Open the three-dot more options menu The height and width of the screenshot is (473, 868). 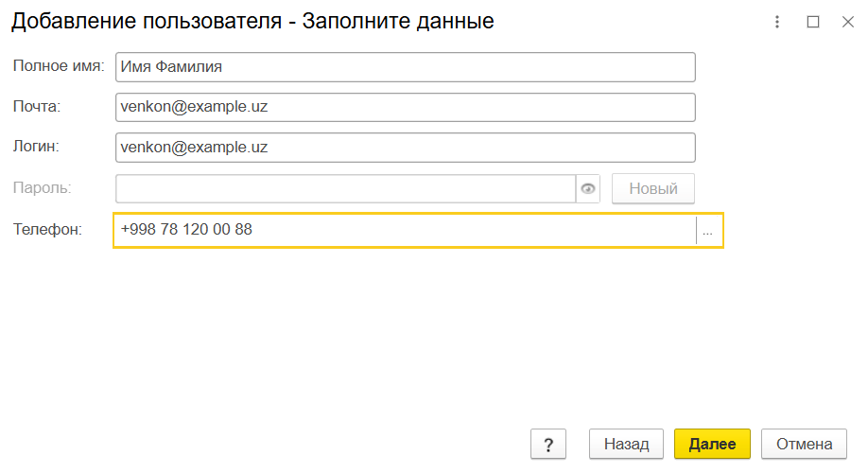tap(778, 22)
